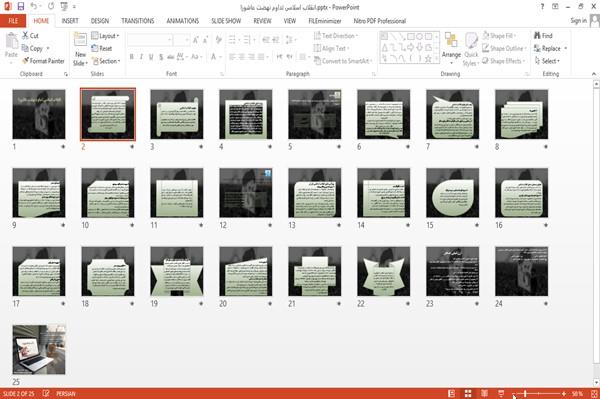Toggle Underline formatting

[151, 57]
